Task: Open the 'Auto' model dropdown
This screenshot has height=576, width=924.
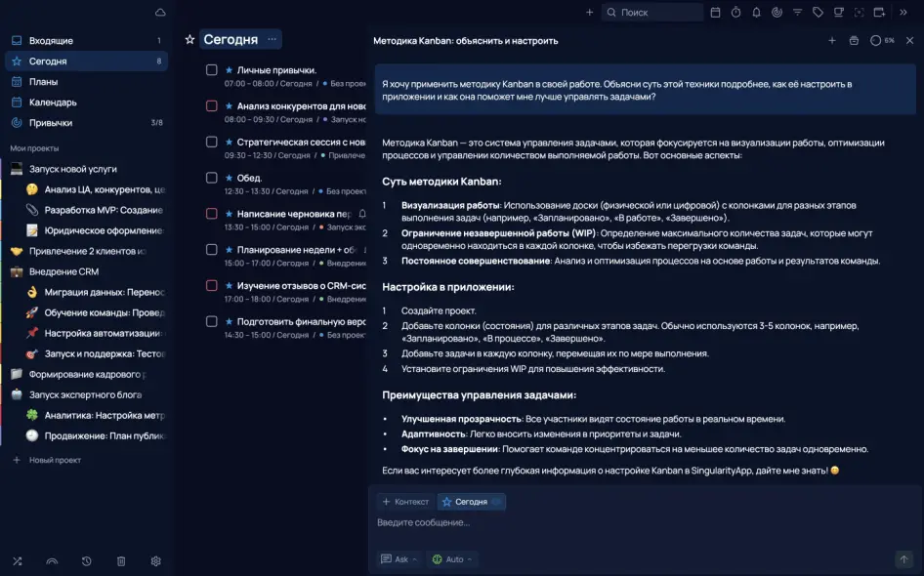Action: pyautogui.click(x=453, y=559)
